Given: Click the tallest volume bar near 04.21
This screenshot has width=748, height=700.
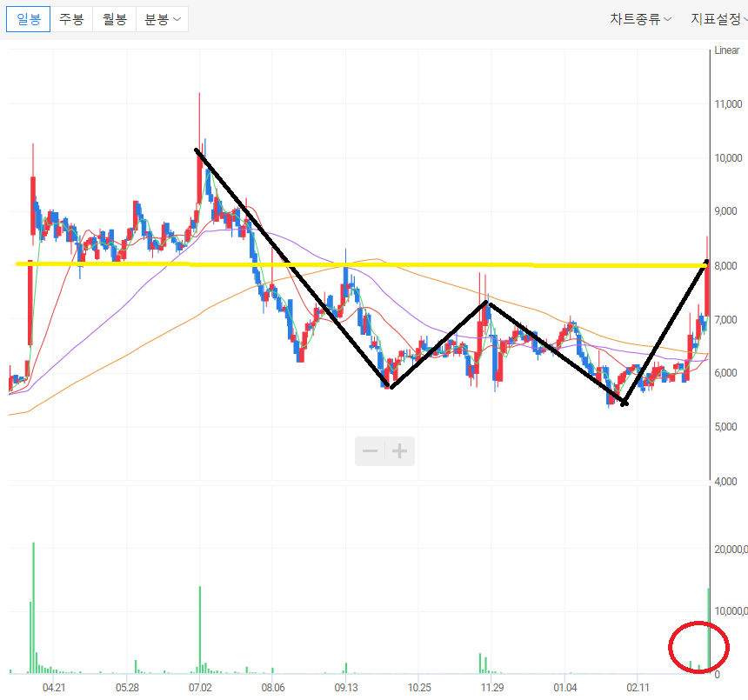Looking at the screenshot, I should point(33,608).
